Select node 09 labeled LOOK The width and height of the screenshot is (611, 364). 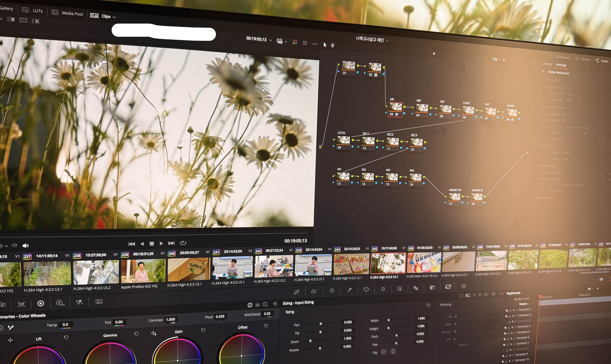point(343,142)
